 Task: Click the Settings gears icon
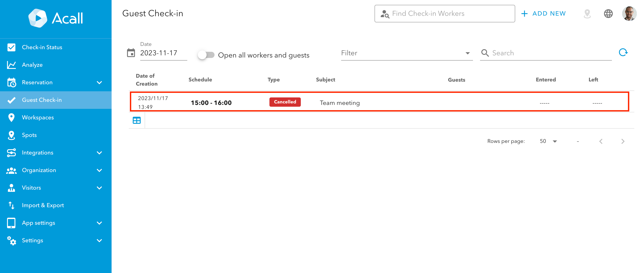[11, 240]
